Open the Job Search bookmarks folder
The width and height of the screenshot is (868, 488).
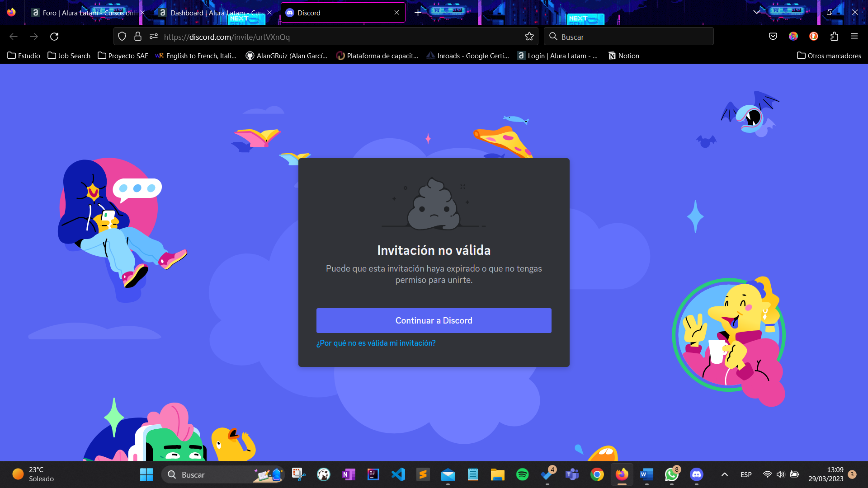[x=69, y=56]
